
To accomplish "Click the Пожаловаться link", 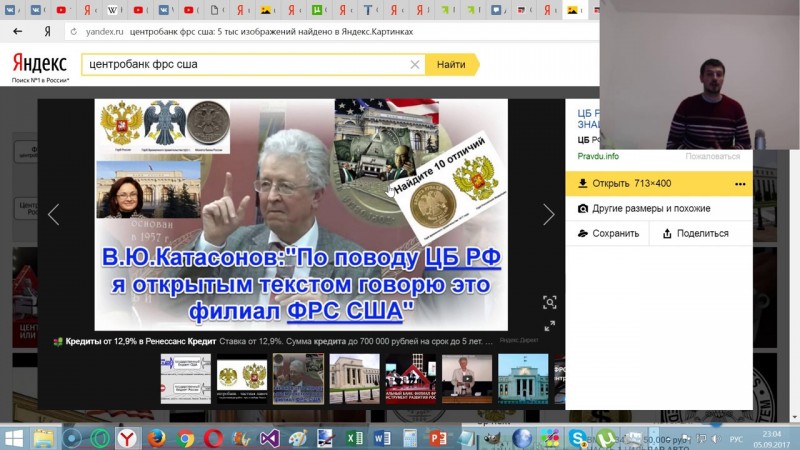I will point(712,156).
